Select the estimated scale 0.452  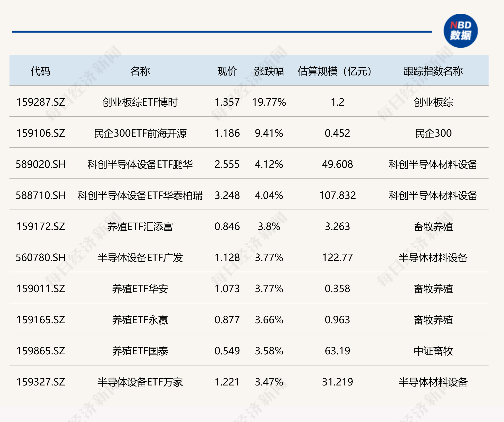(x=337, y=133)
